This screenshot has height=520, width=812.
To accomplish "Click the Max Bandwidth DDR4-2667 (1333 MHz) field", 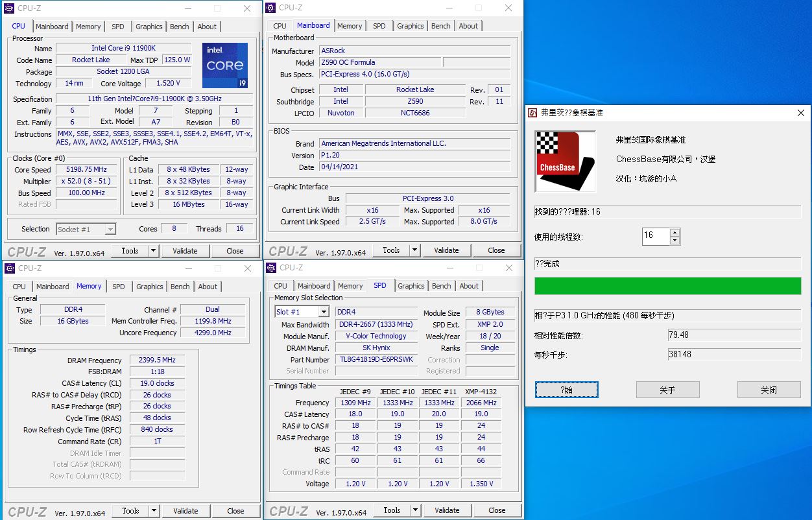I will pos(376,324).
